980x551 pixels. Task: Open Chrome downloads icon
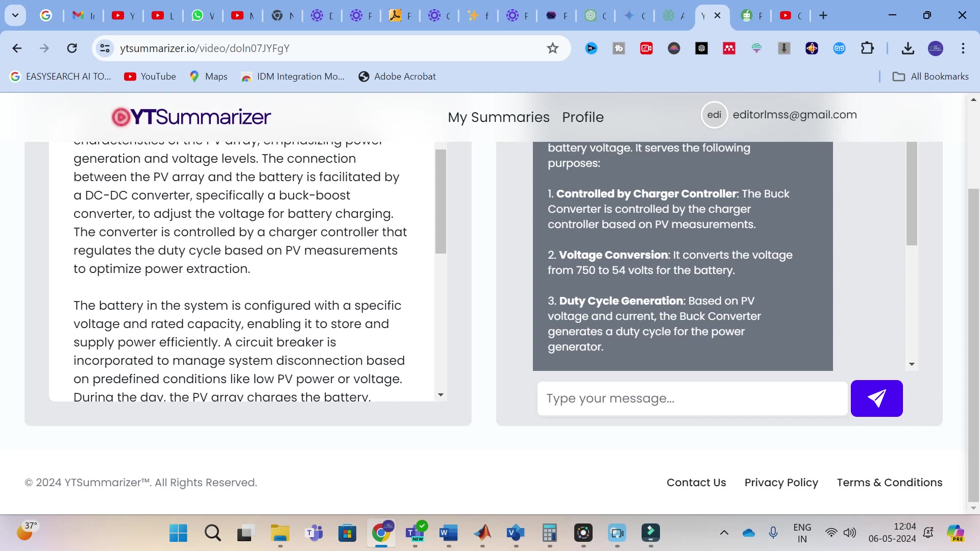point(908,48)
